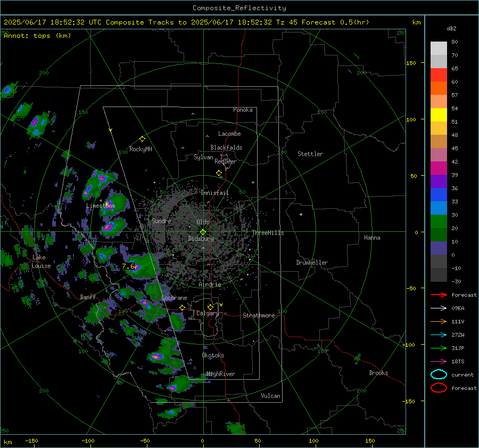Select the cyan 27ZW track arrow

(439, 335)
